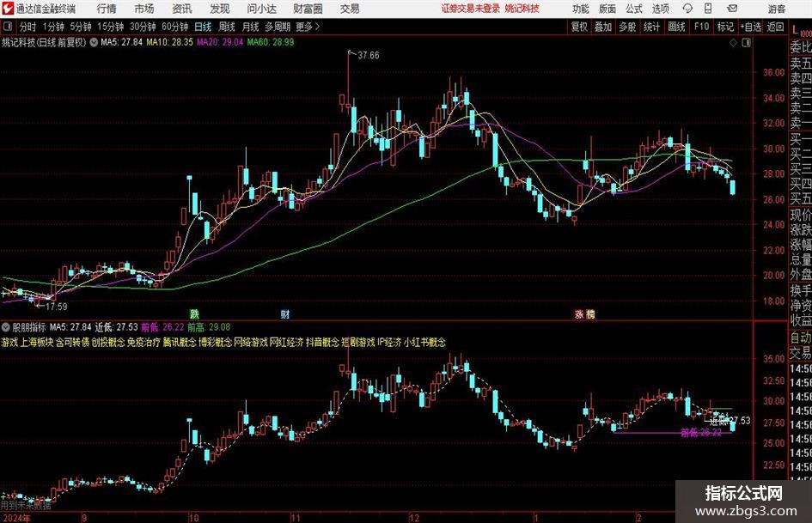Click the 游戏 concept tag
The width and height of the screenshot is (812, 523).
coord(9,342)
